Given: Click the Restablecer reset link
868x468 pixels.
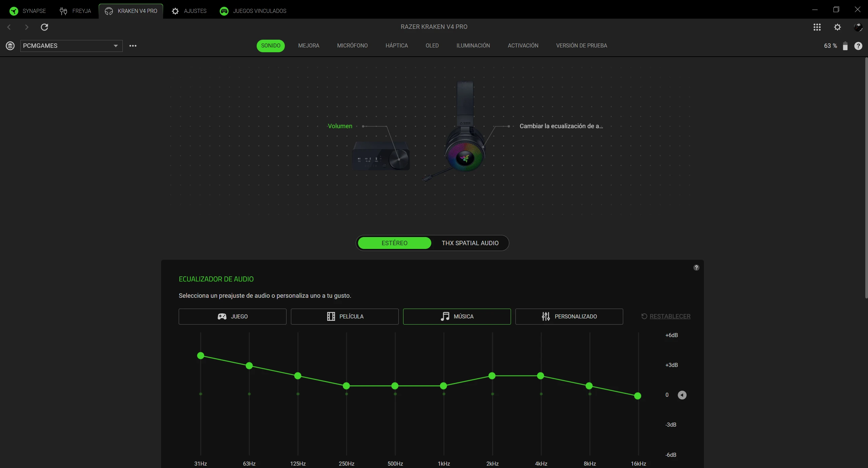Looking at the screenshot, I should click(666, 316).
